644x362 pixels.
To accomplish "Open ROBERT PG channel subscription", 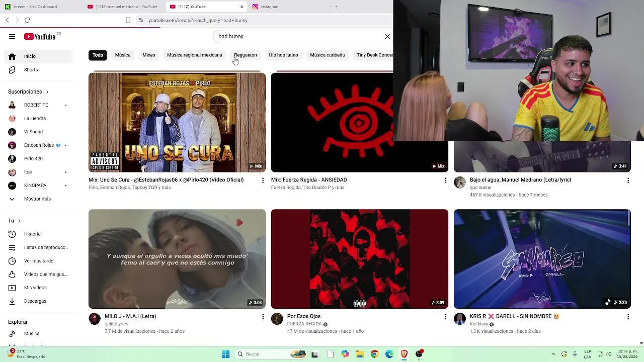I will pos(39,105).
